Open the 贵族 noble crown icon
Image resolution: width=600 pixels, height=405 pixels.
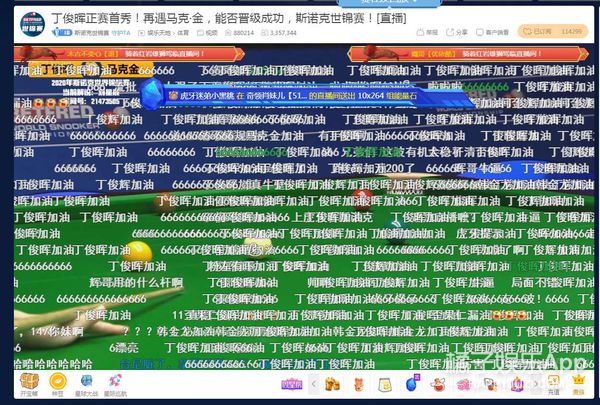point(578,384)
